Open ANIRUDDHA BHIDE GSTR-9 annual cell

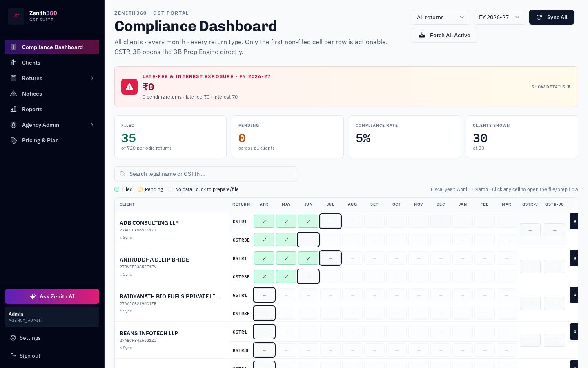(530, 267)
